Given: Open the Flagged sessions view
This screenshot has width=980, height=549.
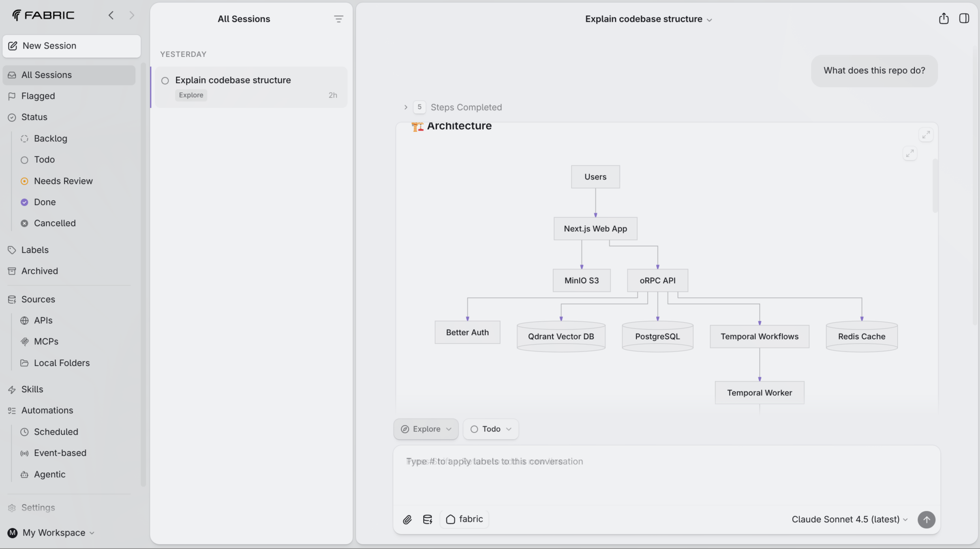Looking at the screenshot, I should coord(38,96).
